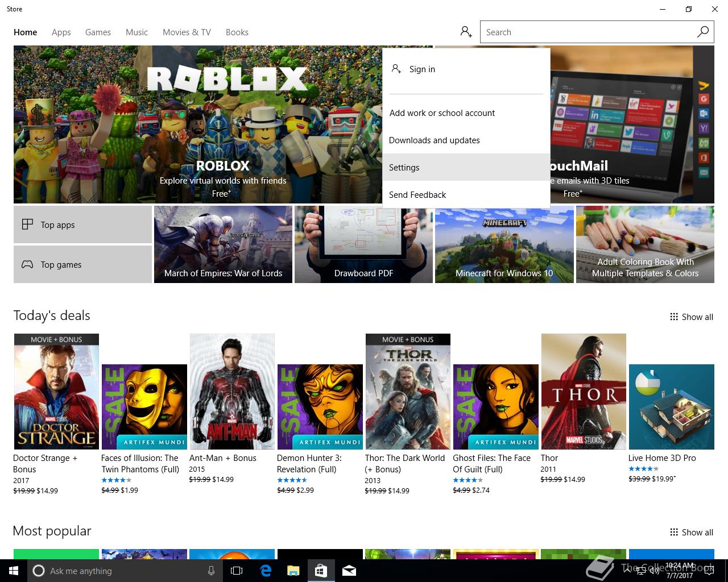Open Doctor Strange + Bonus poster
Image resolution: width=728 pixels, height=582 pixels.
point(56,392)
